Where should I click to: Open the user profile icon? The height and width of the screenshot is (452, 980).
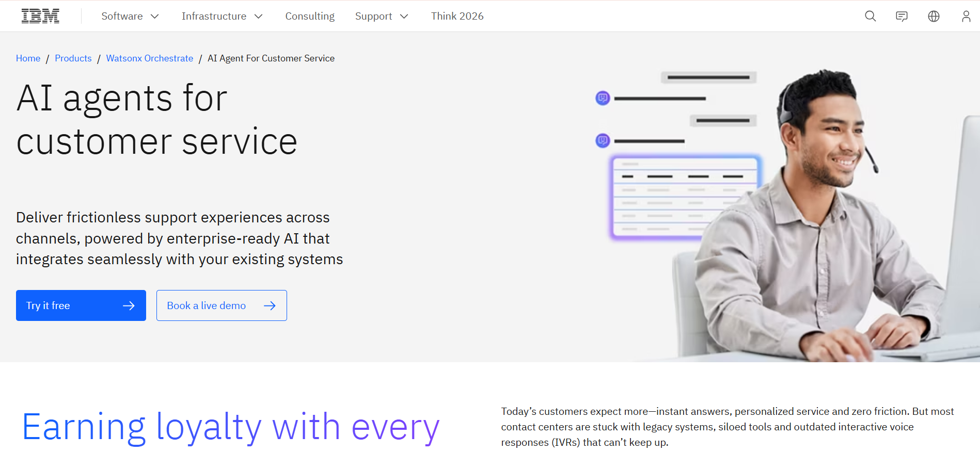tap(966, 16)
